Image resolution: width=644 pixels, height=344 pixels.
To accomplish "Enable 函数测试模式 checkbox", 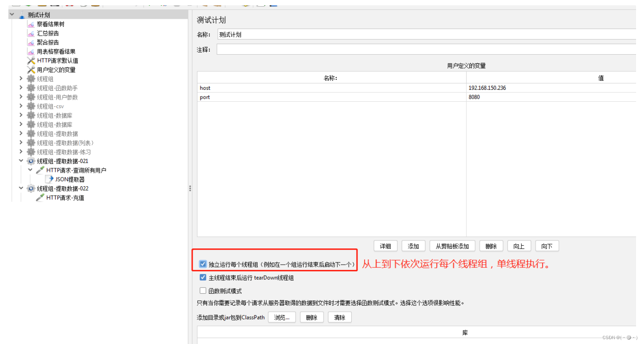I will [203, 291].
